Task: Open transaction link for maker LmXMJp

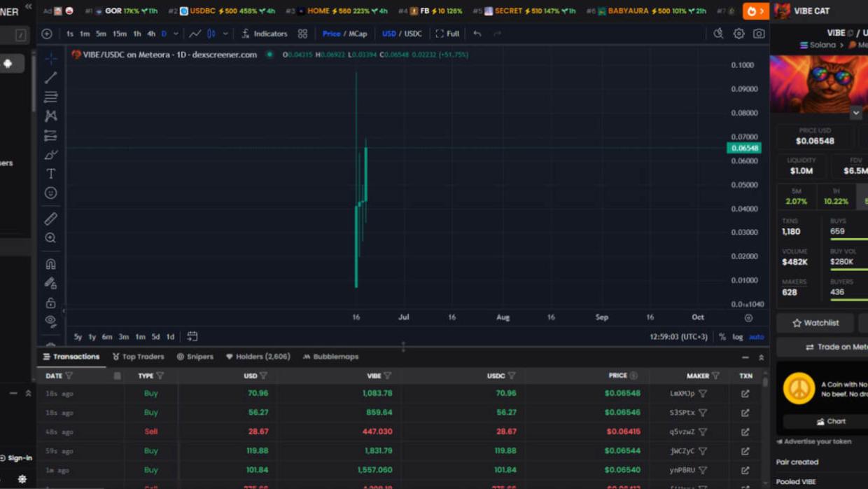Action: 745,394
